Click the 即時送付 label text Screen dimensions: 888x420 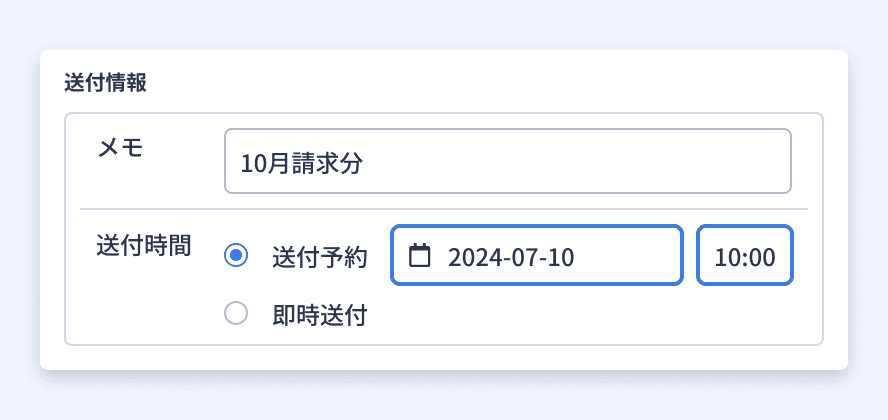320,315
